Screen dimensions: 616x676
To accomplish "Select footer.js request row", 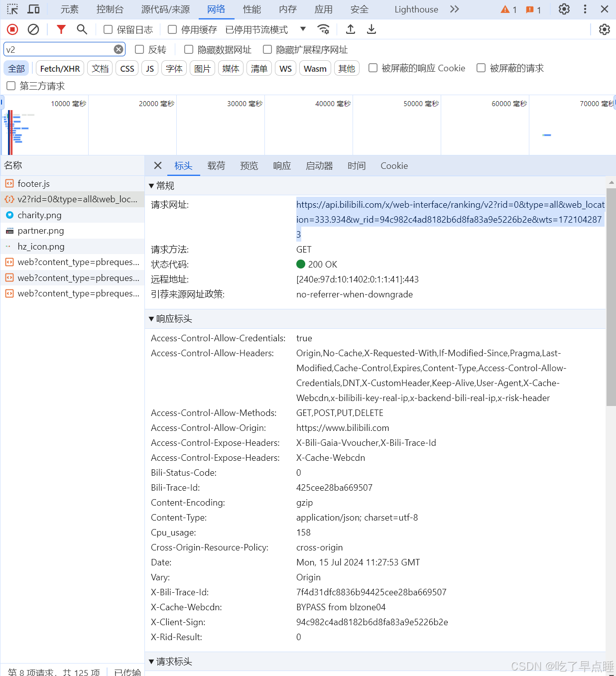I will point(72,183).
